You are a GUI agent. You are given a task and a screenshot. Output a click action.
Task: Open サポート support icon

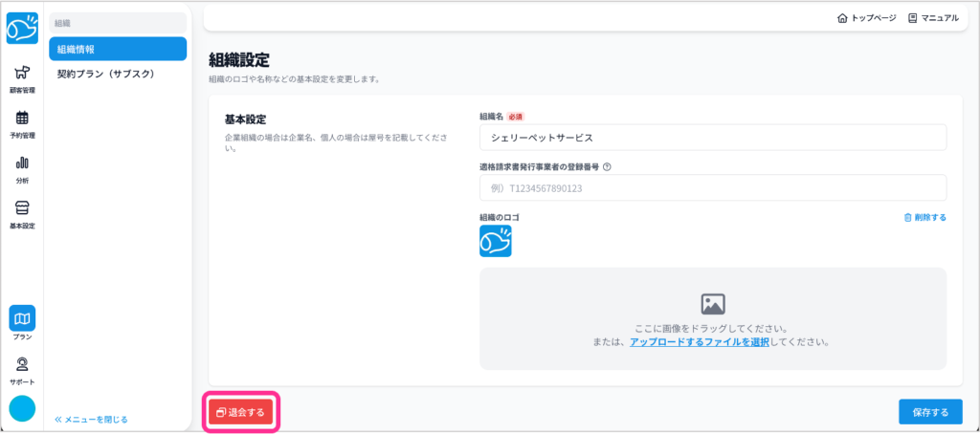pyautogui.click(x=22, y=368)
